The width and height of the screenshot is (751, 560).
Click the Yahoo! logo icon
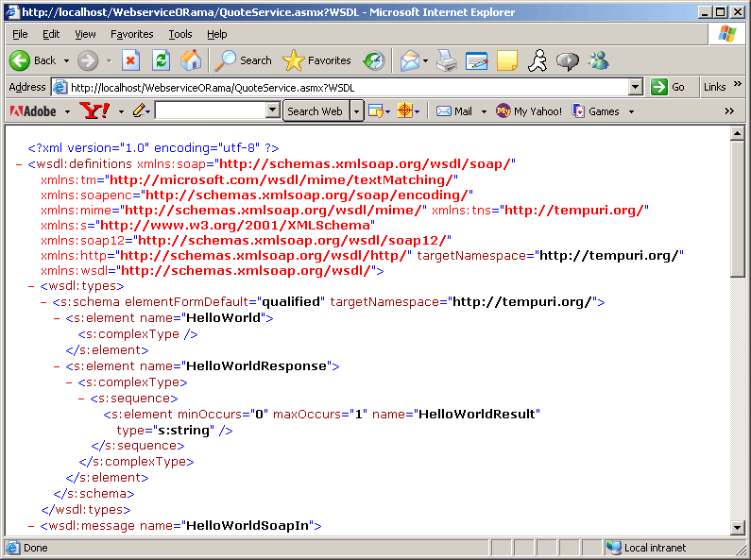pos(94,111)
